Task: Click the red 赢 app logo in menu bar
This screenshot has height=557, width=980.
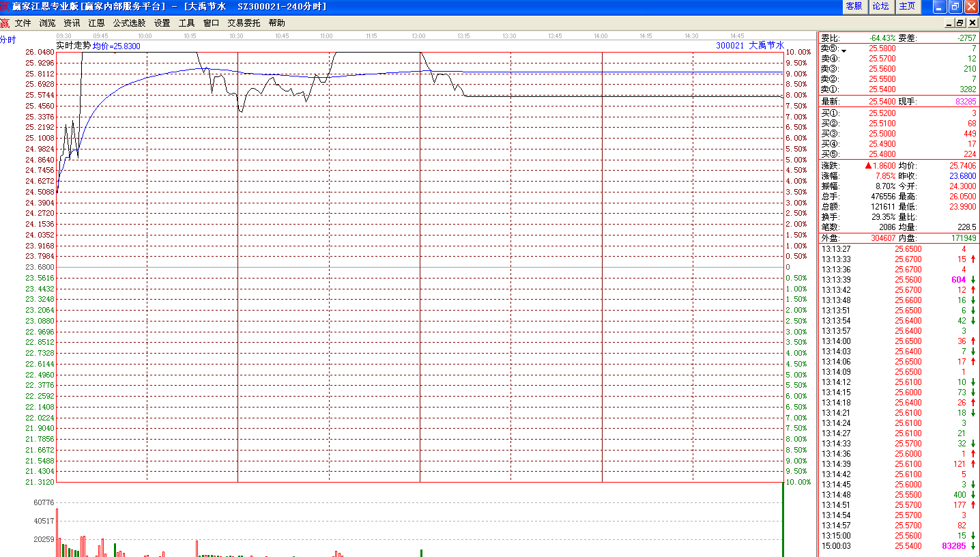Action: (5, 23)
